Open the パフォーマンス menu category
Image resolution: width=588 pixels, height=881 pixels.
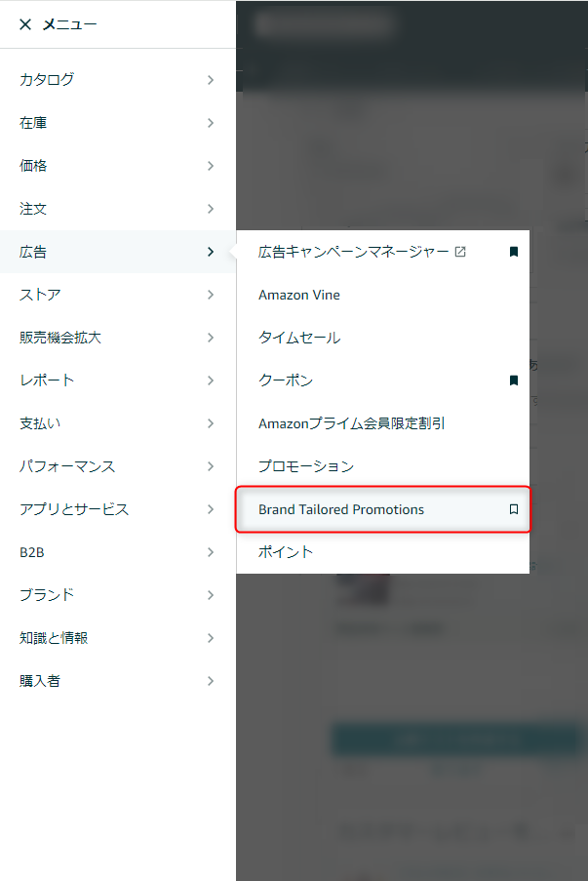coord(118,466)
